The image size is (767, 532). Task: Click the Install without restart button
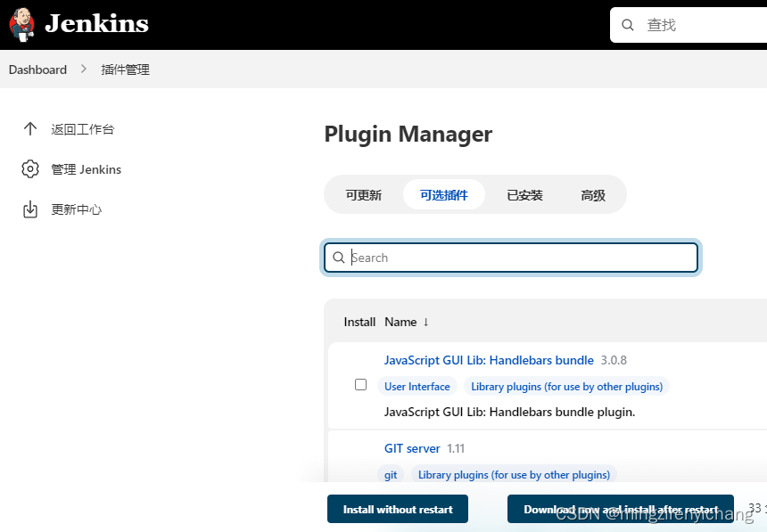pos(398,509)
